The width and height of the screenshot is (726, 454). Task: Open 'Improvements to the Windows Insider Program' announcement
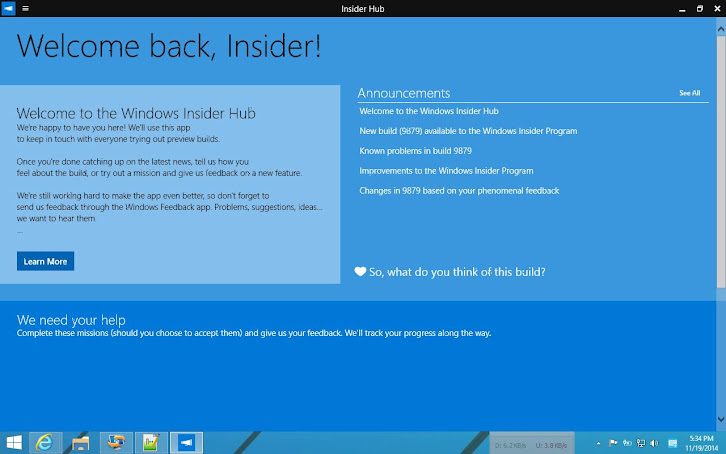click(x=446, y=171)
